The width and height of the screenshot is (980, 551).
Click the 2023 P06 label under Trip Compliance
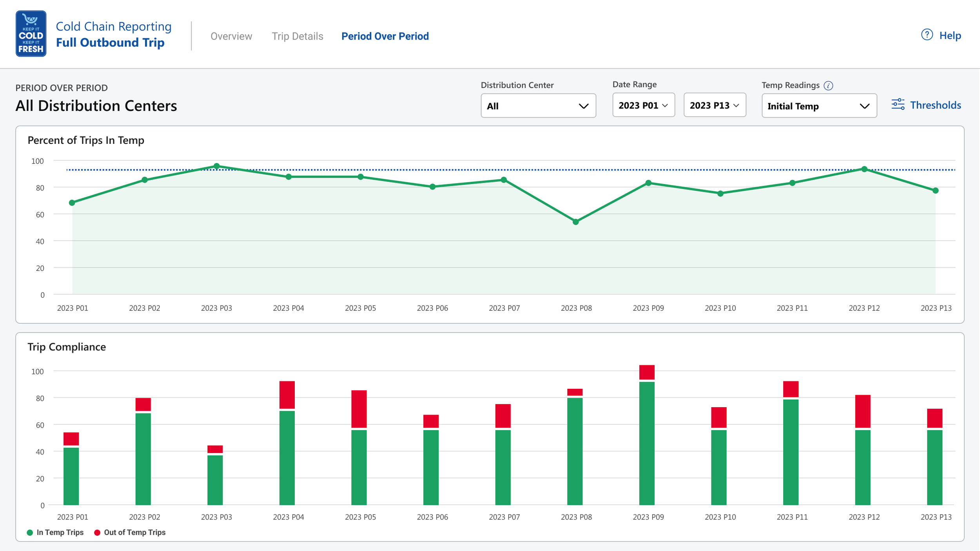click(x=432, y=517)
